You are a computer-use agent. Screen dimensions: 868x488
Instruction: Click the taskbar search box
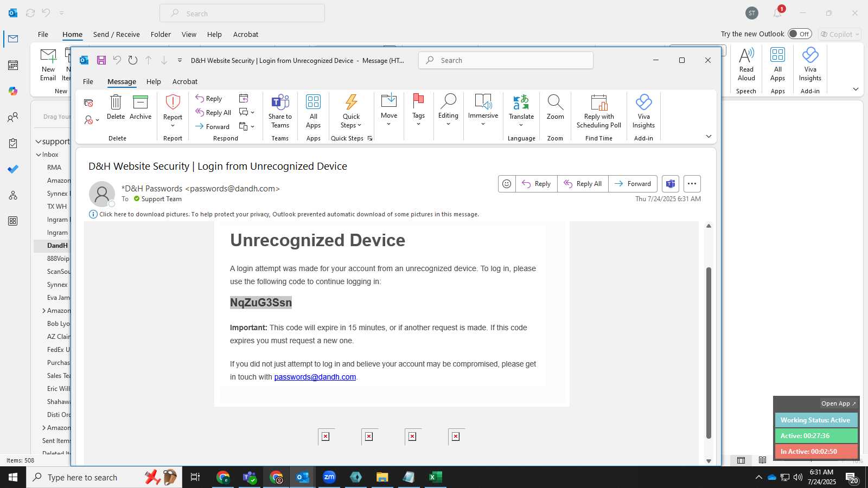(x=104, y=477)
